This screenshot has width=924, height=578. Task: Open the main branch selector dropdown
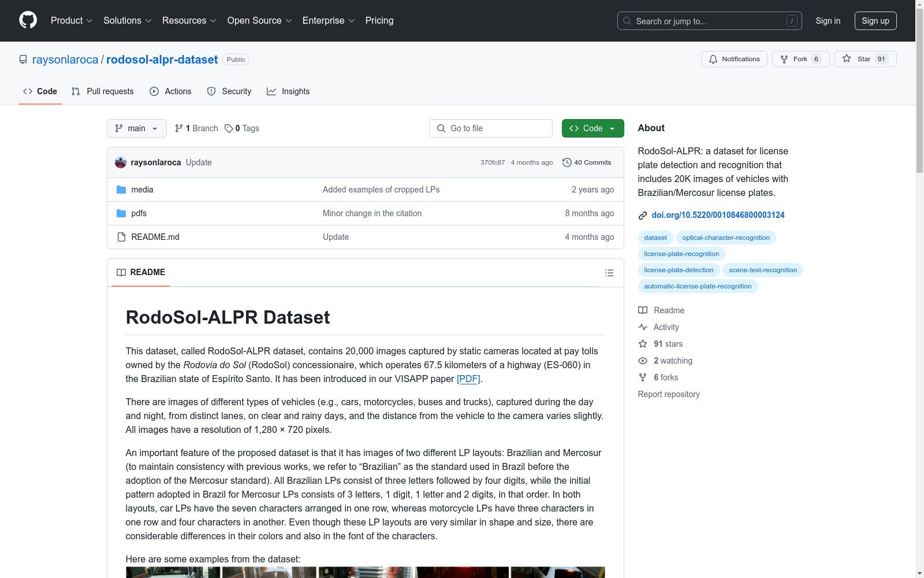tap(137, 128)
